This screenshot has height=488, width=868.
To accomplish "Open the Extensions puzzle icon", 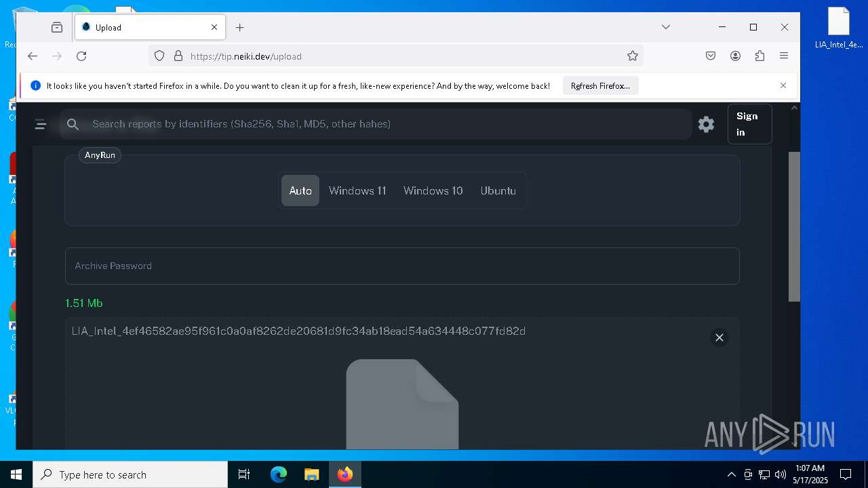I will pyautogui.click(x=759, y=56).
